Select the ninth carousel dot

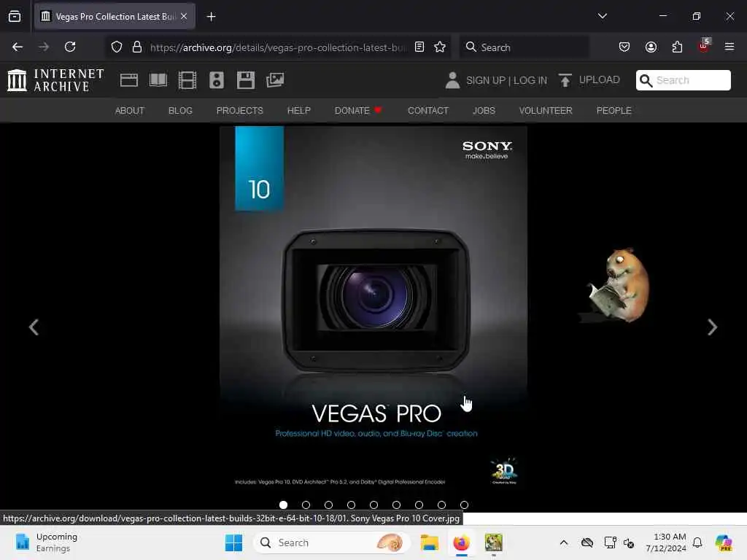point(465,505)
